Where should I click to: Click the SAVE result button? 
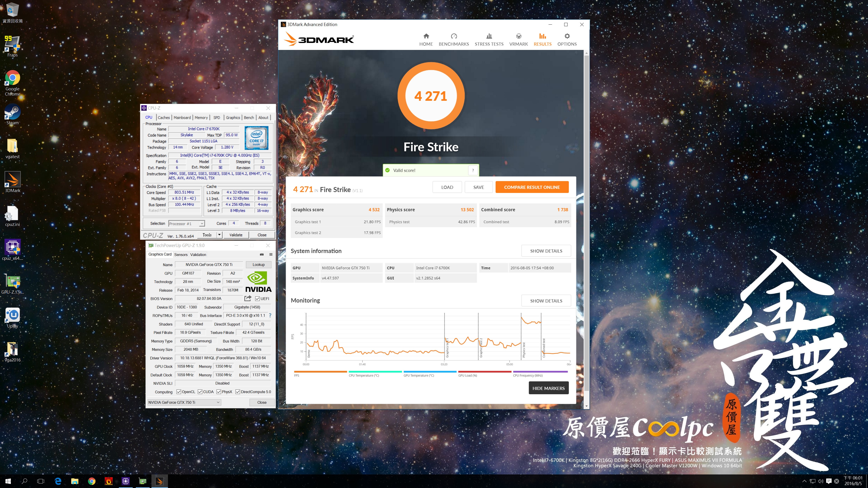point(479,187)
